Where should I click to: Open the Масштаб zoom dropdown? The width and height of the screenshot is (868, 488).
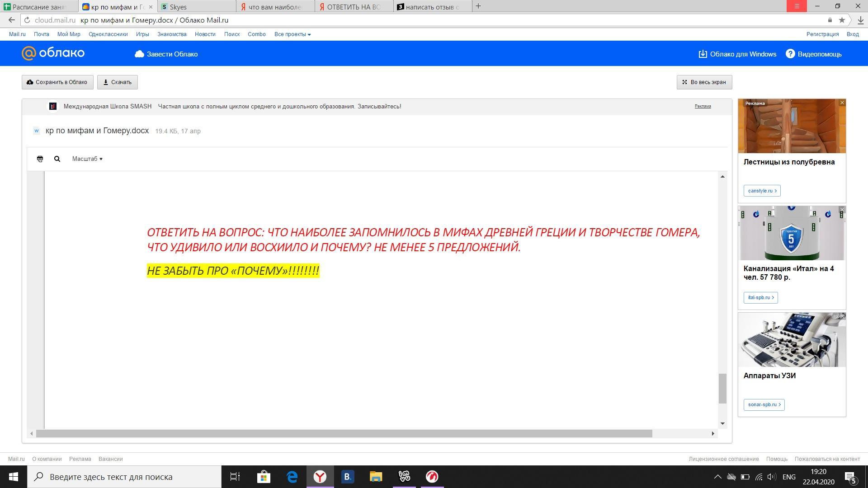[87, 159]
